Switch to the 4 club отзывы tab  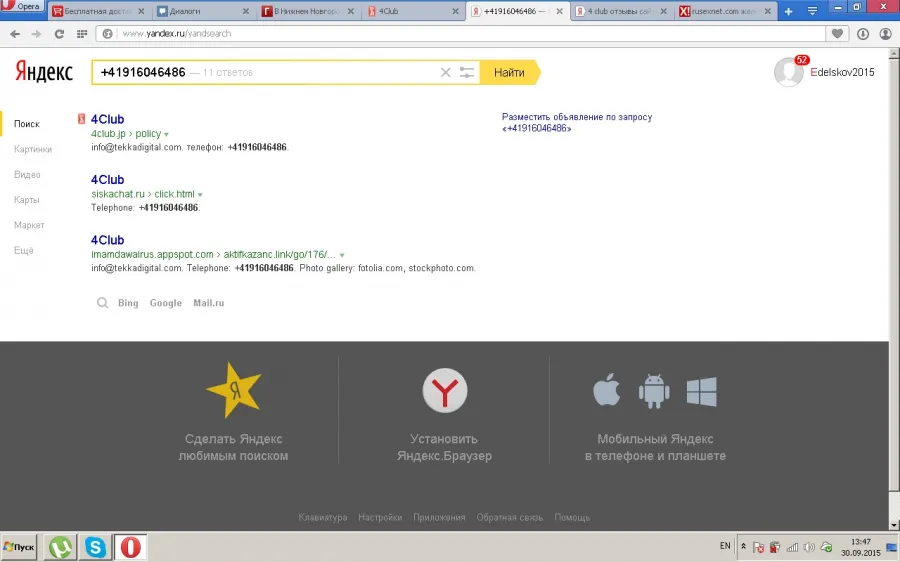[622, 11]
